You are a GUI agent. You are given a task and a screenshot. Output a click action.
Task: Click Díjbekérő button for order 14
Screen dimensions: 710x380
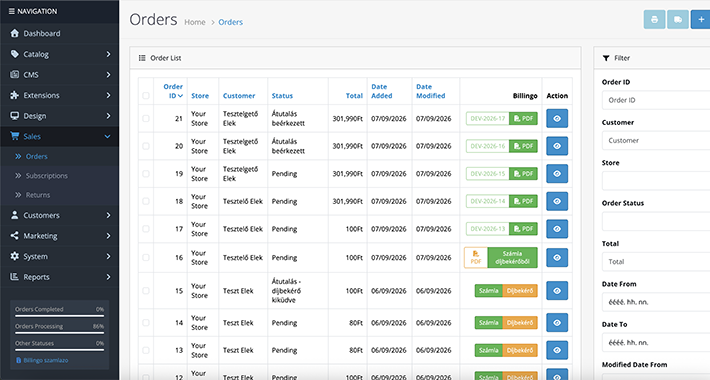pos(520,323)
